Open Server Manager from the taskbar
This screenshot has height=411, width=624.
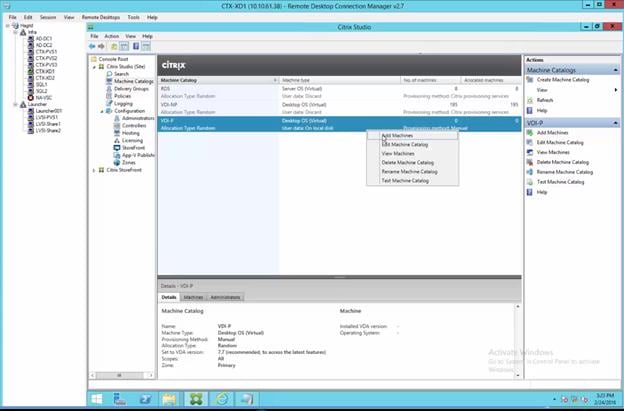(x=120, y=399)
